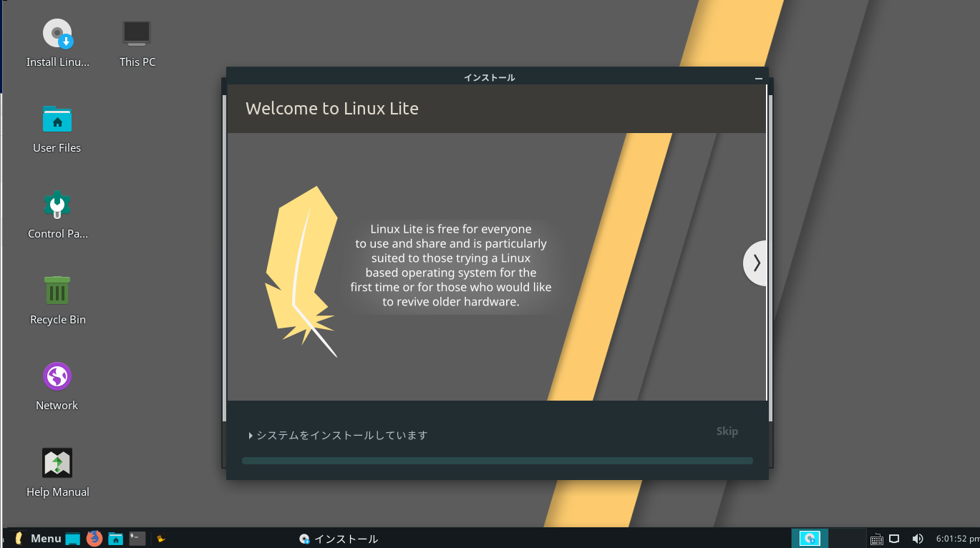The image size is (980, 548).
Task: Click the highlighted workspace switcher thumbnail
Action: coord(810,539)
